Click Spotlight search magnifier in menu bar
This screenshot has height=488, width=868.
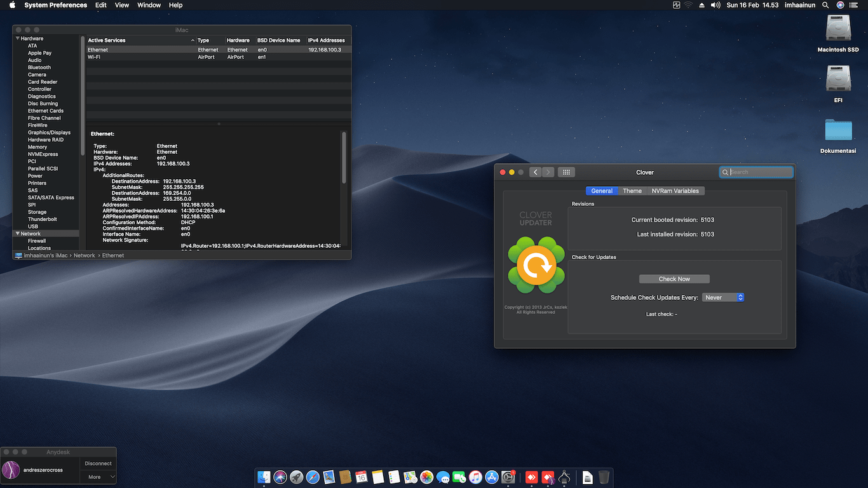[825, 4]
